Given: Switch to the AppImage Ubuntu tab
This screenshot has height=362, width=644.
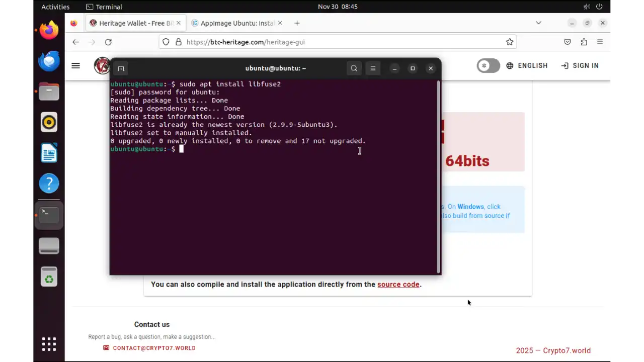Looking at the screenshot, I should point(236,23).
